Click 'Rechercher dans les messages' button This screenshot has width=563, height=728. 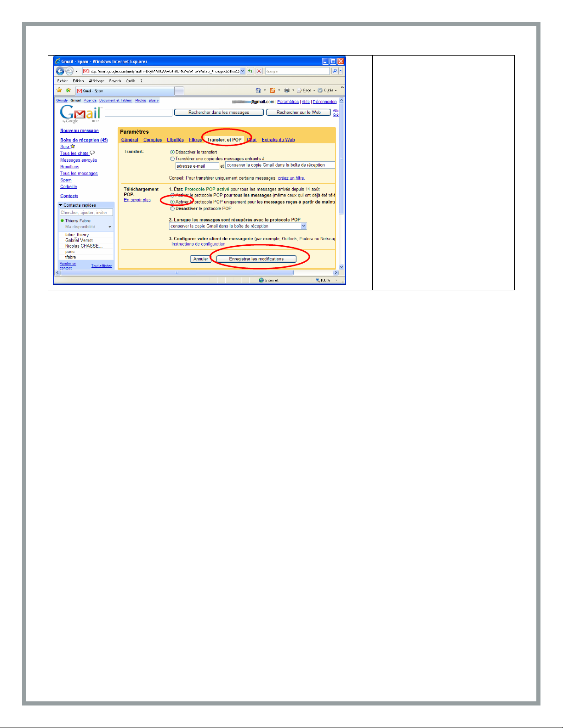219,113
